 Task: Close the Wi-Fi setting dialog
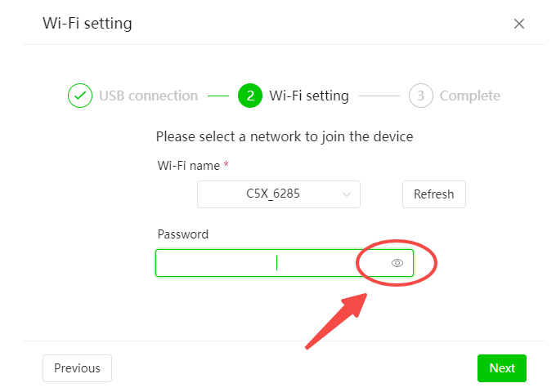point(519,24)
